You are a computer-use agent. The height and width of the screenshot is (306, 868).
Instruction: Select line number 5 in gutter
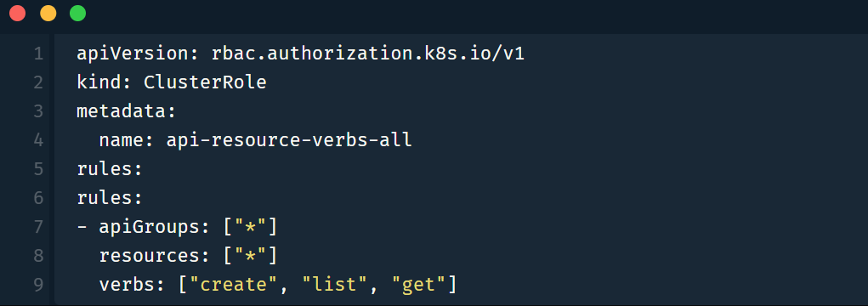(x=38, y=169)
